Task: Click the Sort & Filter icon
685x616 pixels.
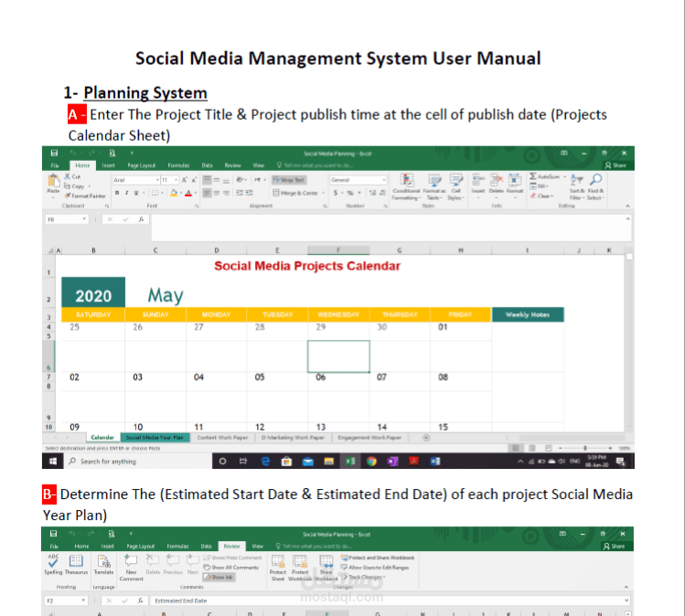Action: click(x=577, y=180)
